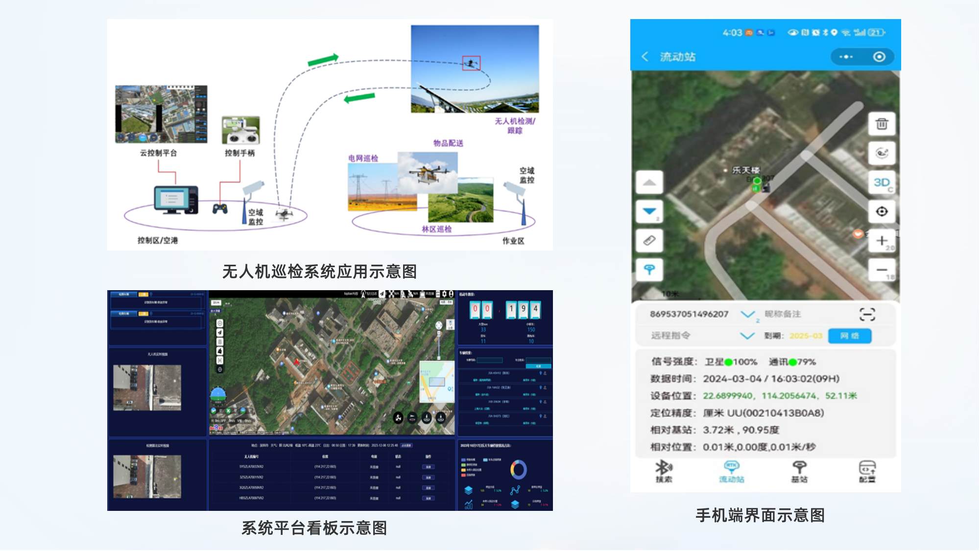Select the ruler measure tool on phone map
Image resolution: width=980 pixels, height=551 pixels.
[649, 241]
